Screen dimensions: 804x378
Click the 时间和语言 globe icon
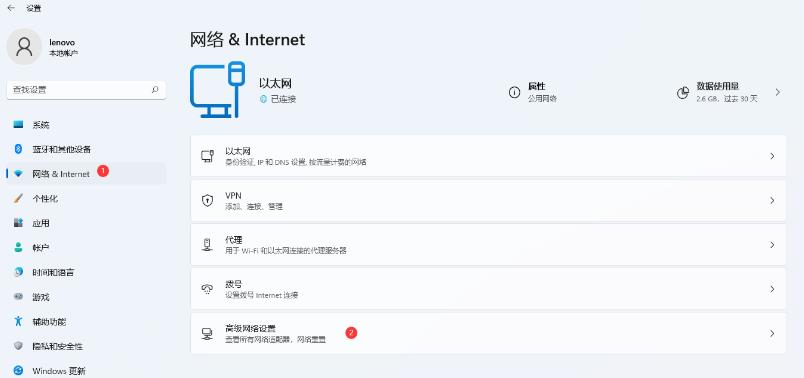click(x=18, y=272)
